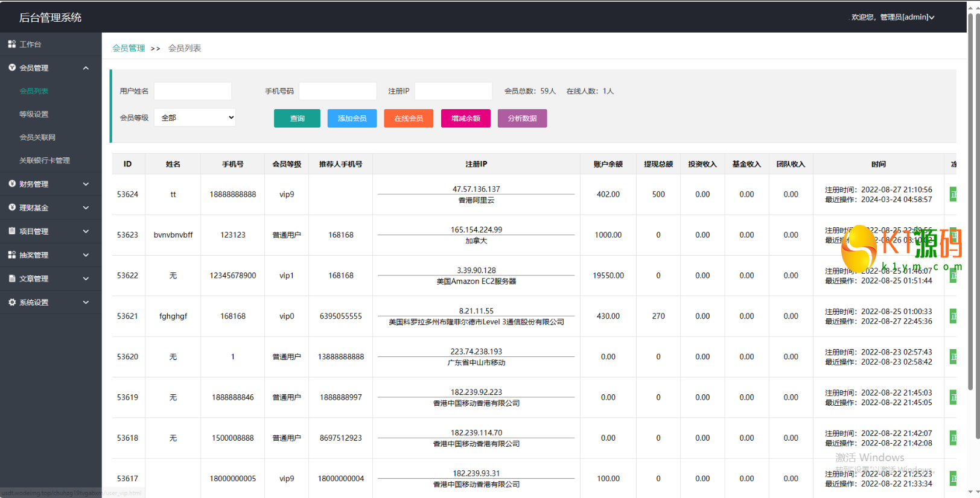Image resolution: width=980 pixels, height=498 pixels.
Task: Click the 财务管理 yen icon
Action: [11, 184]
